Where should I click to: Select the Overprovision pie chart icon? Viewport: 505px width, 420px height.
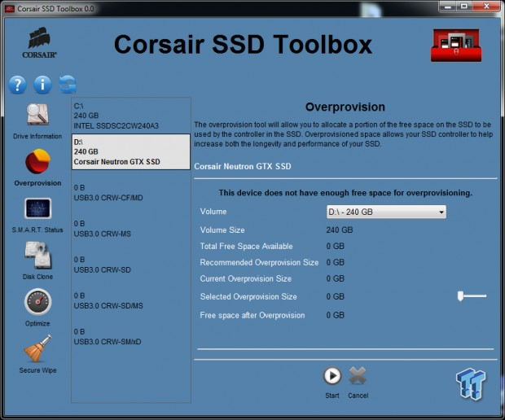click(37, 161)
